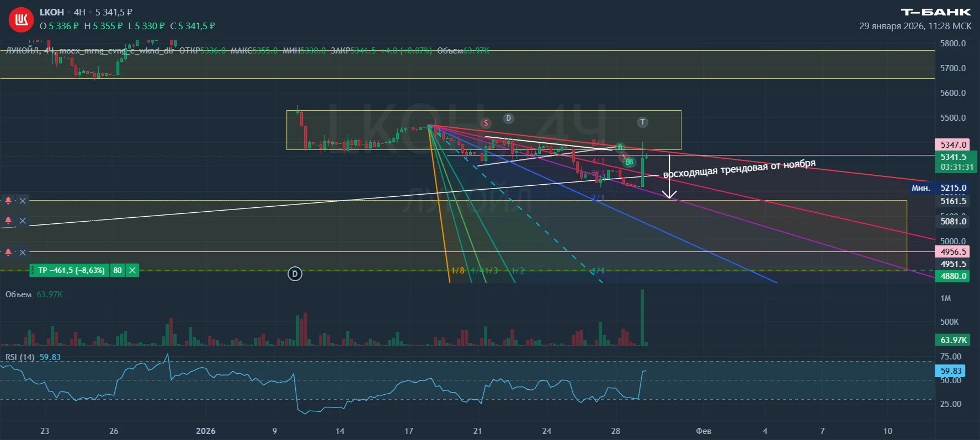Screen dimensions: 980x440
Task: Click the pink 4956.5 price label
Action: 953,252
